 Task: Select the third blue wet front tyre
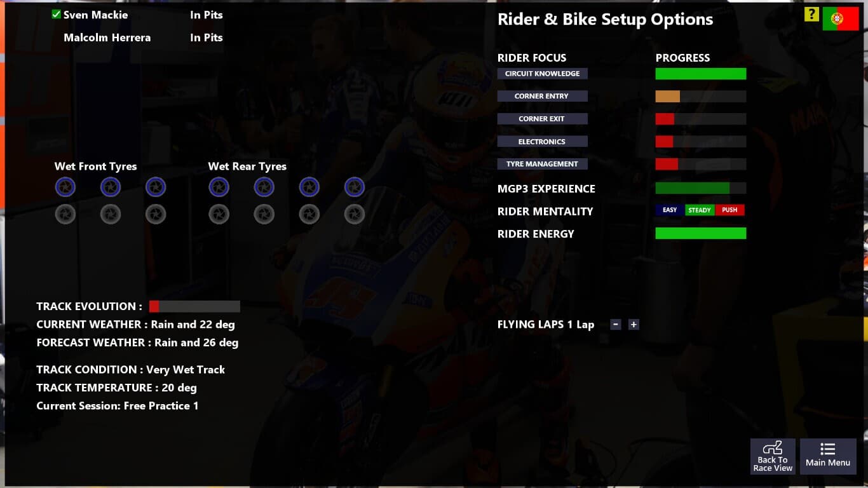click(x=156, y=187)
